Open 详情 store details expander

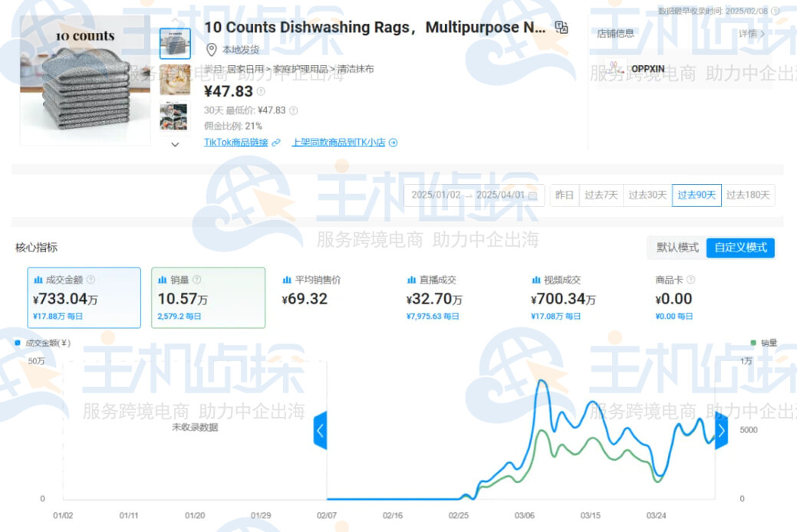pyautogui.click(x=751, y=34)
